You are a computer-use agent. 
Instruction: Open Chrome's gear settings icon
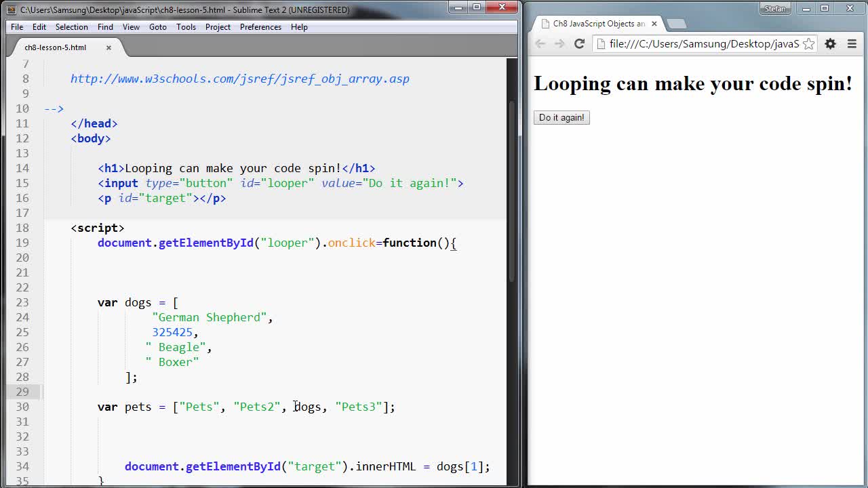coord(830,43)
